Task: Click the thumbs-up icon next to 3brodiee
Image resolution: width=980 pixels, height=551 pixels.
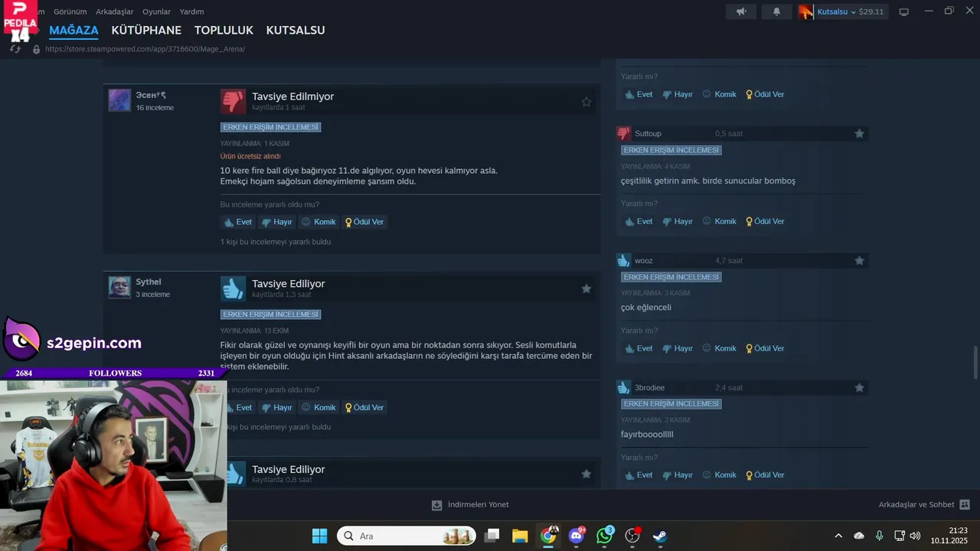Action: coord(623,387)
